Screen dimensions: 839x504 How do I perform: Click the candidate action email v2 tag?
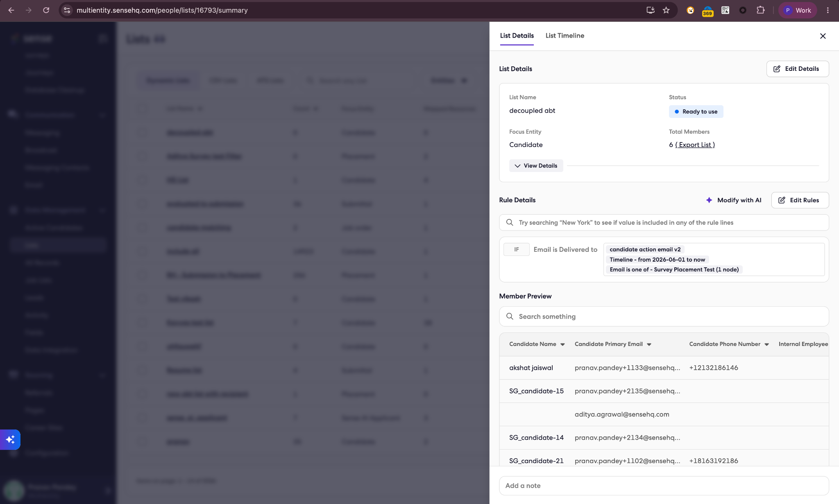[645, 249]
